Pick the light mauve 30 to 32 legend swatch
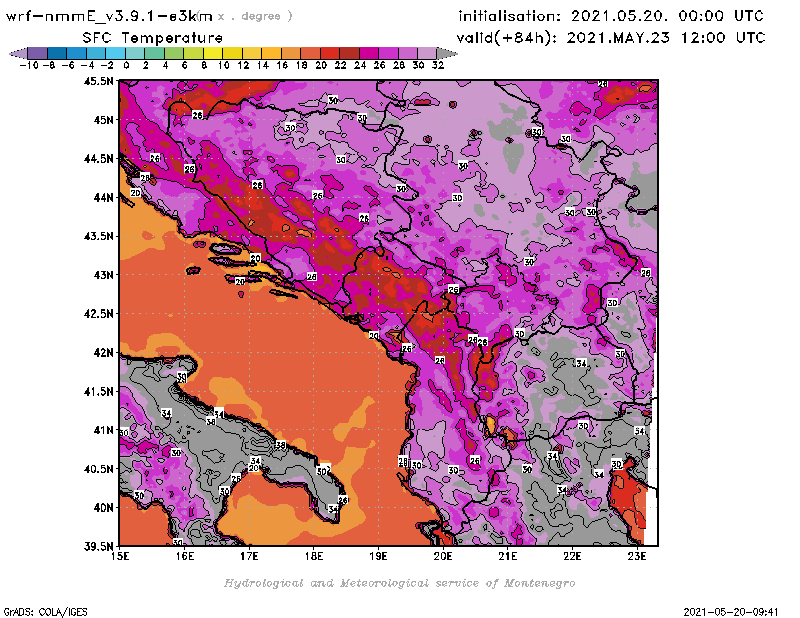This screenshot has width=800, height=618. tap(427, 53)
